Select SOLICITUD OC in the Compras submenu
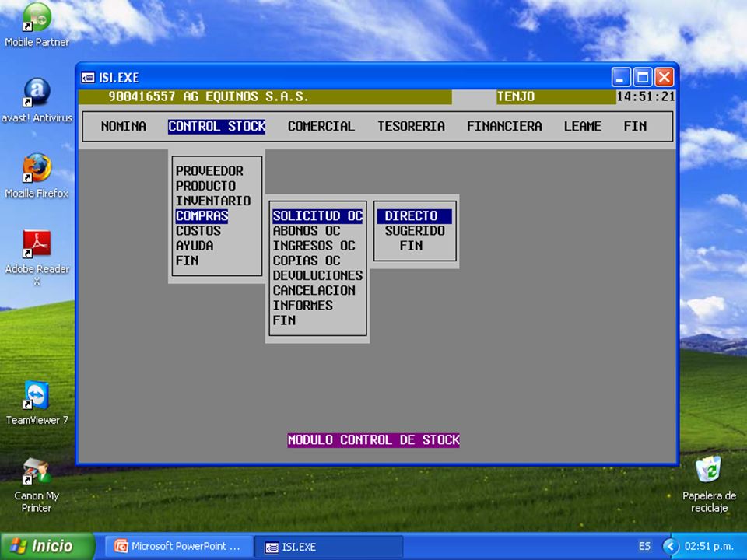Image resolution: width=747 pixels, height=560 pixels. 317,215
